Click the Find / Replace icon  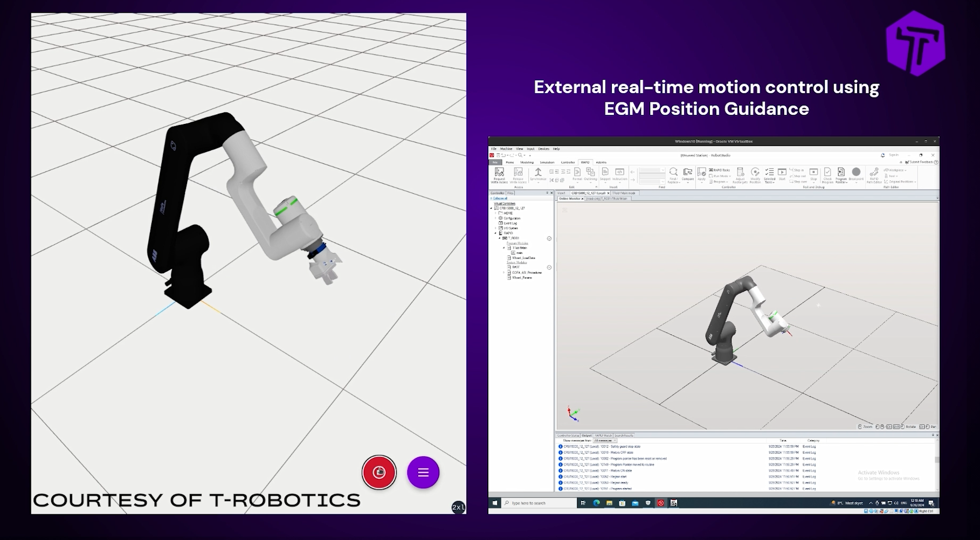click(673, 175)
